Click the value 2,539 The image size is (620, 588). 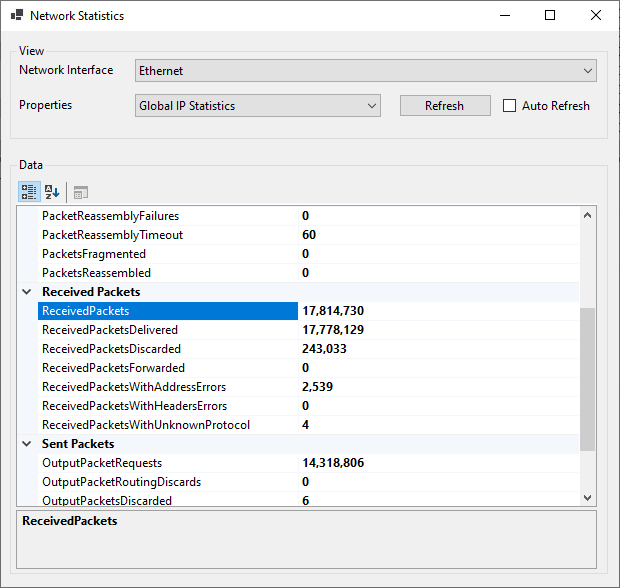coord(318,387)
